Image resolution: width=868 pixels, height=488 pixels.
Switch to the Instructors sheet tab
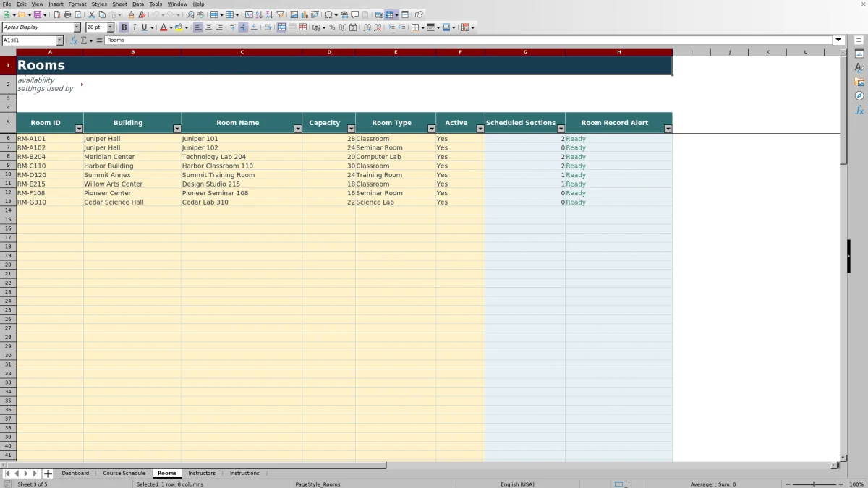pos(202,474)
